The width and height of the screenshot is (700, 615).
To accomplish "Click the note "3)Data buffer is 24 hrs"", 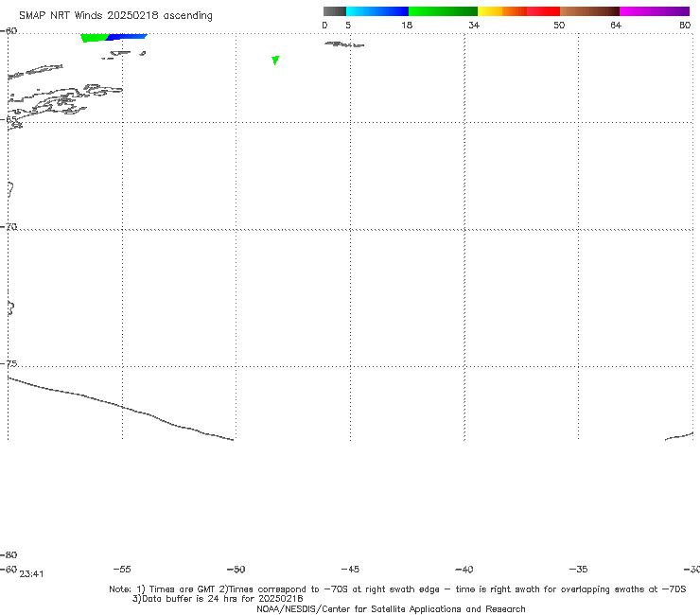I will pyautogui.click(x=218, y=599).
